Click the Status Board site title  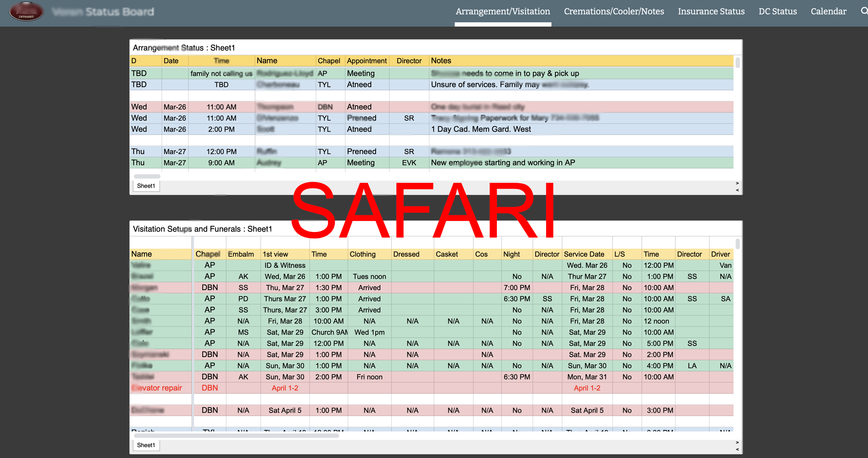coord(103,12)
